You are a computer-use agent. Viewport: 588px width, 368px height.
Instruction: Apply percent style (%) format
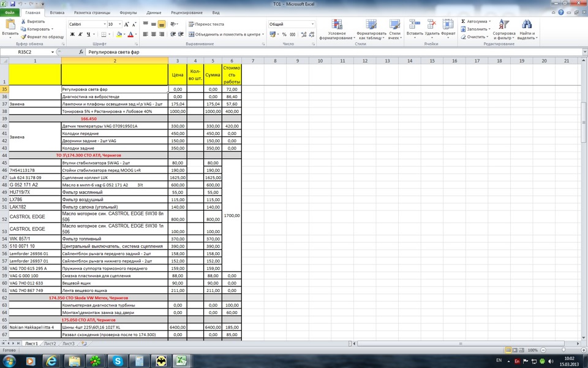tap(284, 34)
